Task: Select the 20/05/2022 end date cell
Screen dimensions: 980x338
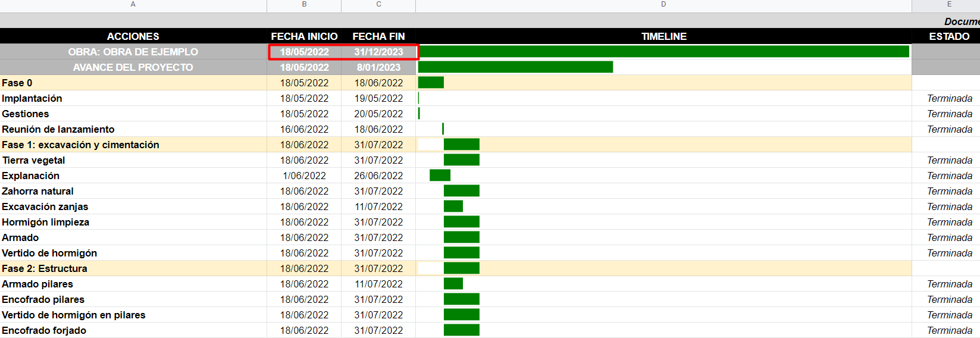Action: click(x=378, y=114)
